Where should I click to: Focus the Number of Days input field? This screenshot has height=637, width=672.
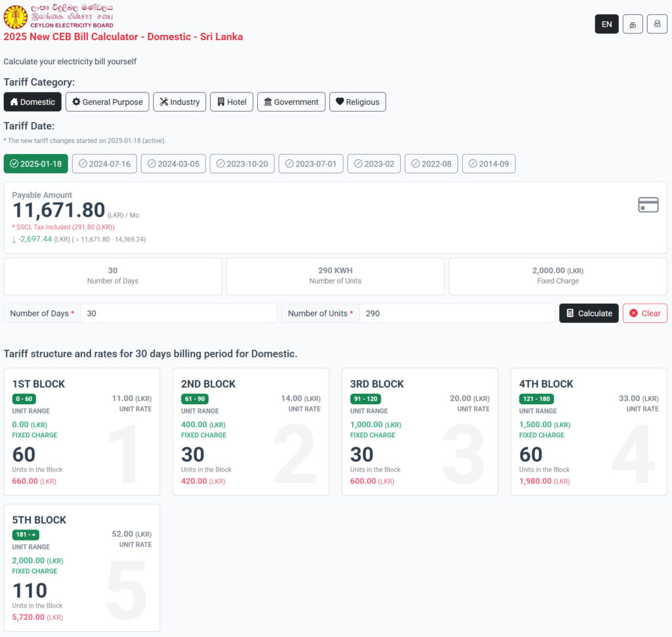(x=178, y=313)
